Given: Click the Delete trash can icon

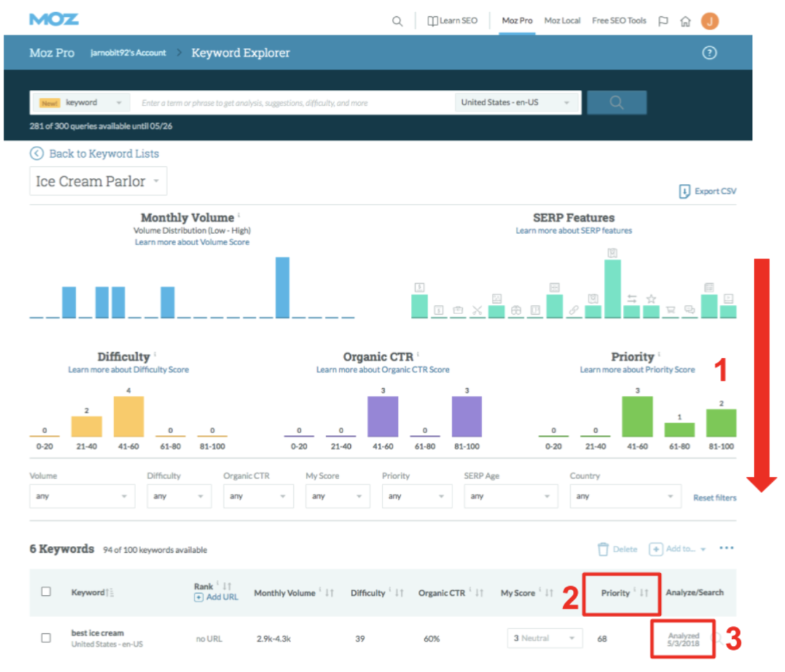Looking at the screenshot, I should (x=603, y=549).
